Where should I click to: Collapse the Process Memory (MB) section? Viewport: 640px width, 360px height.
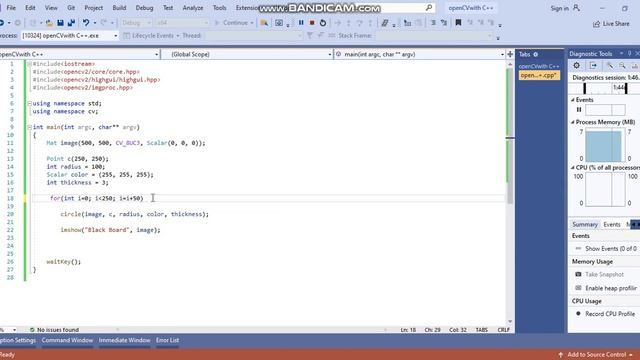[573, 122]
